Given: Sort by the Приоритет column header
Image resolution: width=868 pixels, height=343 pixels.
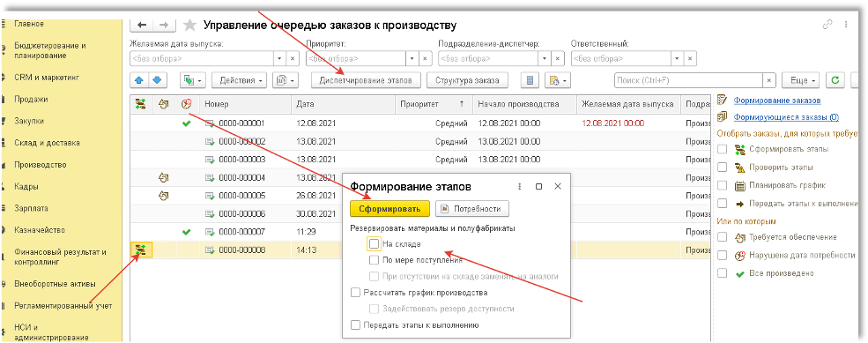Looking at the screenshot, I should tap(434, 104).
